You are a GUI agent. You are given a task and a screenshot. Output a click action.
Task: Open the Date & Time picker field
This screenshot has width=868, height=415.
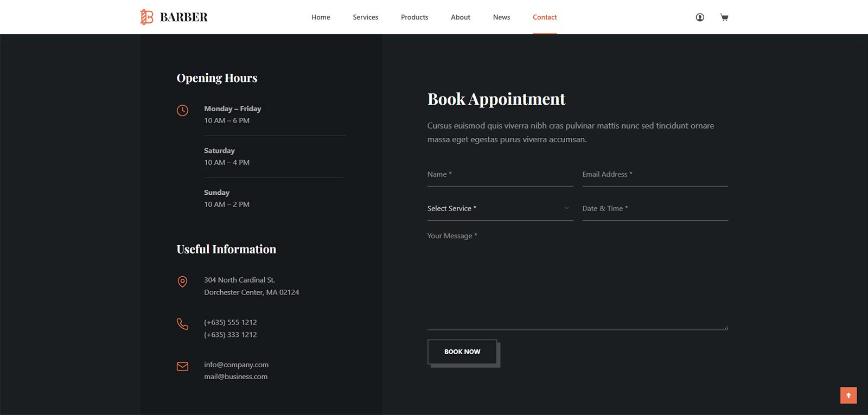(x=655, y=209)
